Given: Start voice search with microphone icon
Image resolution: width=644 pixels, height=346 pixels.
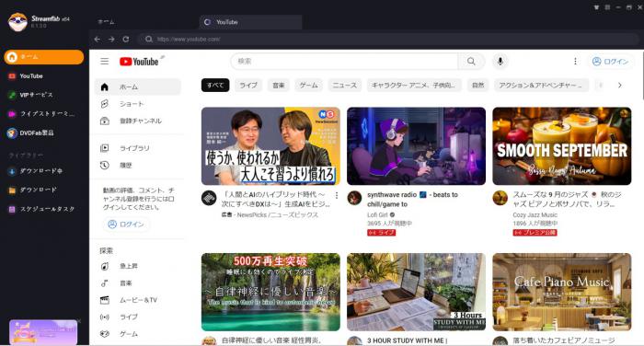Looking at the screenshot, I should pyautogui.click(x=500, y=62).
